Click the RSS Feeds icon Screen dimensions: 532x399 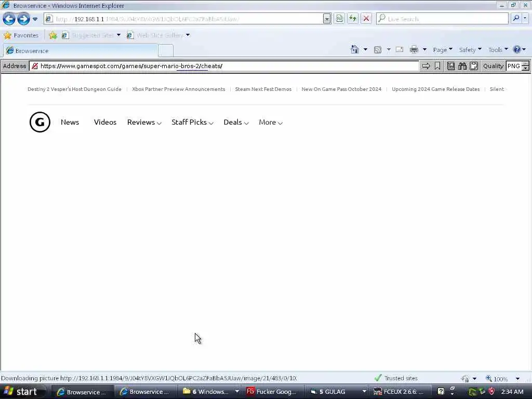(377, 50)
